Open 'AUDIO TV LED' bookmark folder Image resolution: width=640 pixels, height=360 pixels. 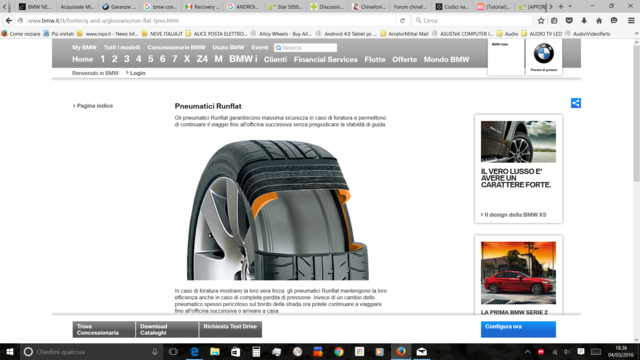point(542,33)
